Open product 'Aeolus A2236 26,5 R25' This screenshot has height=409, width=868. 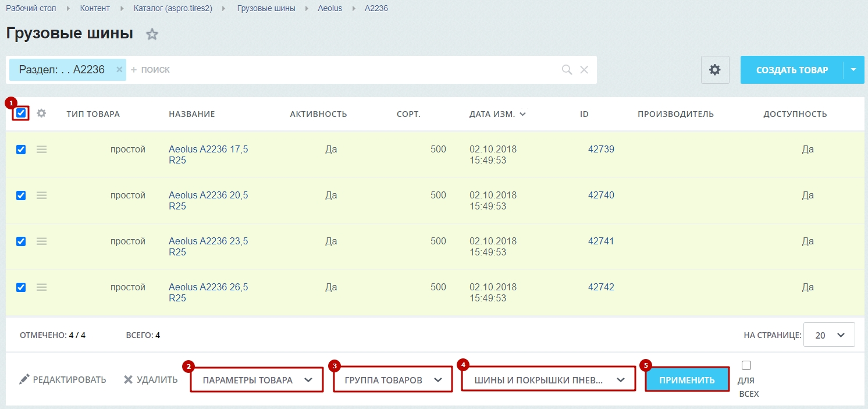(x=208, y=293)
